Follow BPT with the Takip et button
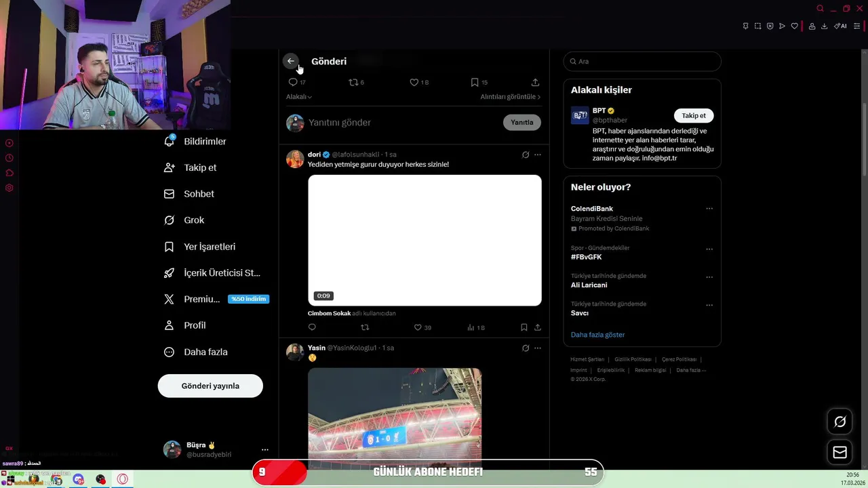The width and height of the screenshot is (868, 488). [x=694, y=115]
